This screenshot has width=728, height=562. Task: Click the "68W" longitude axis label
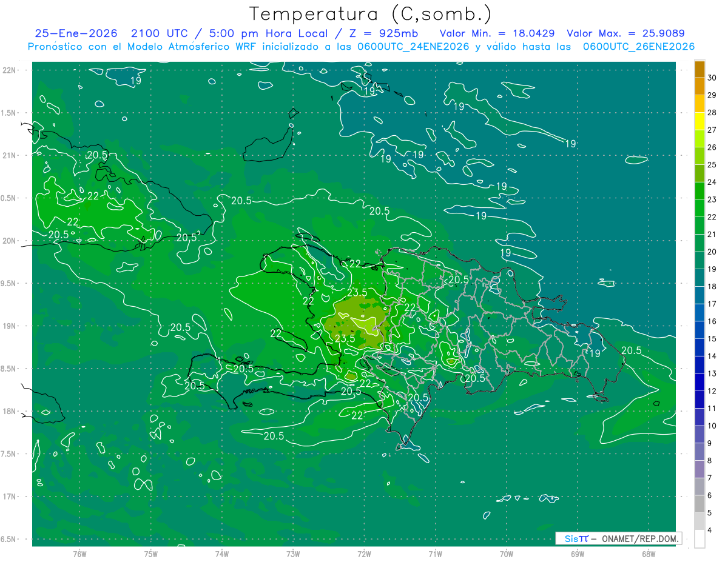648,554
